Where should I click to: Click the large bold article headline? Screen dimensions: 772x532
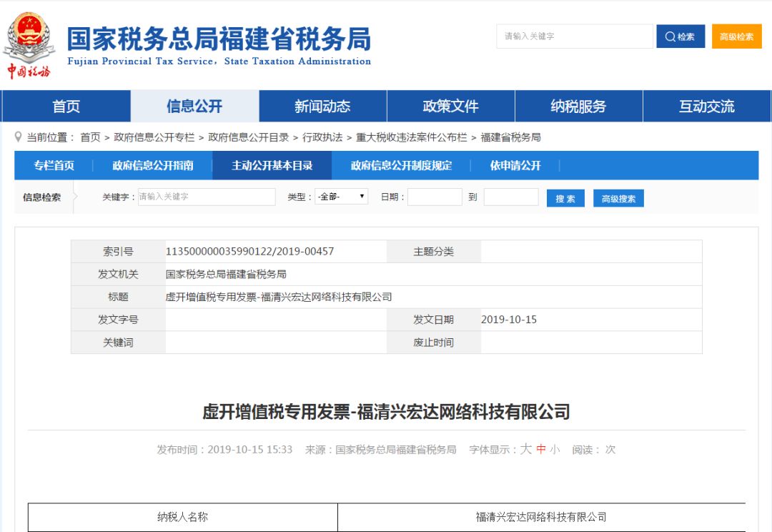[387, 411]
